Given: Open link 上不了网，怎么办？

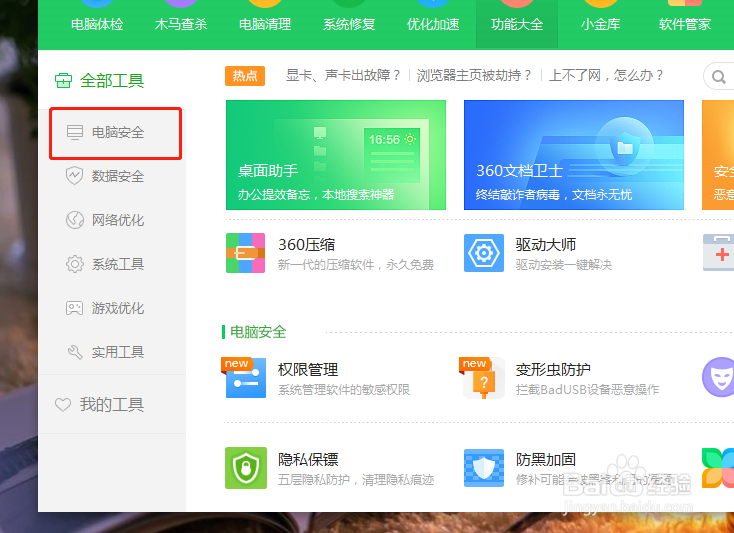Looking at the screenshot, I should coord(606,75).
